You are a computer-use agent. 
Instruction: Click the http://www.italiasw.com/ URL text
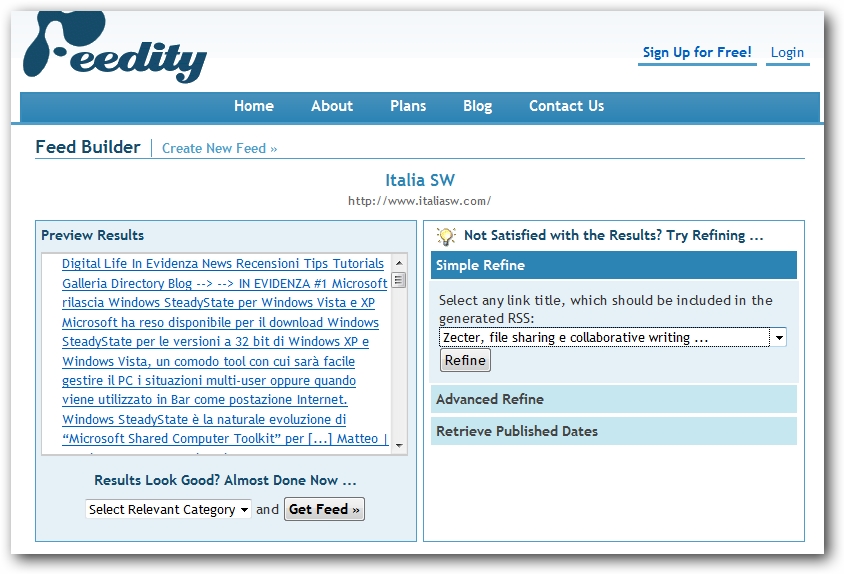[419, 201]
